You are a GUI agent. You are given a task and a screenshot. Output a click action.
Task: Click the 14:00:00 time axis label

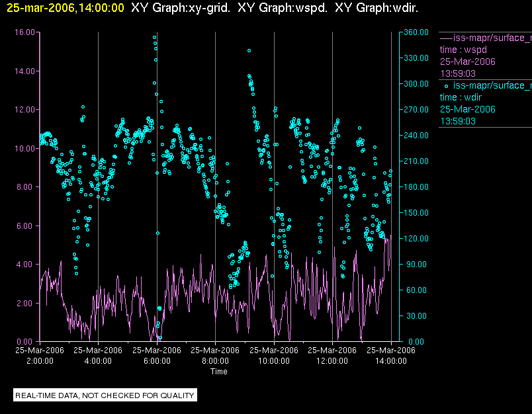tap(391, 361)
